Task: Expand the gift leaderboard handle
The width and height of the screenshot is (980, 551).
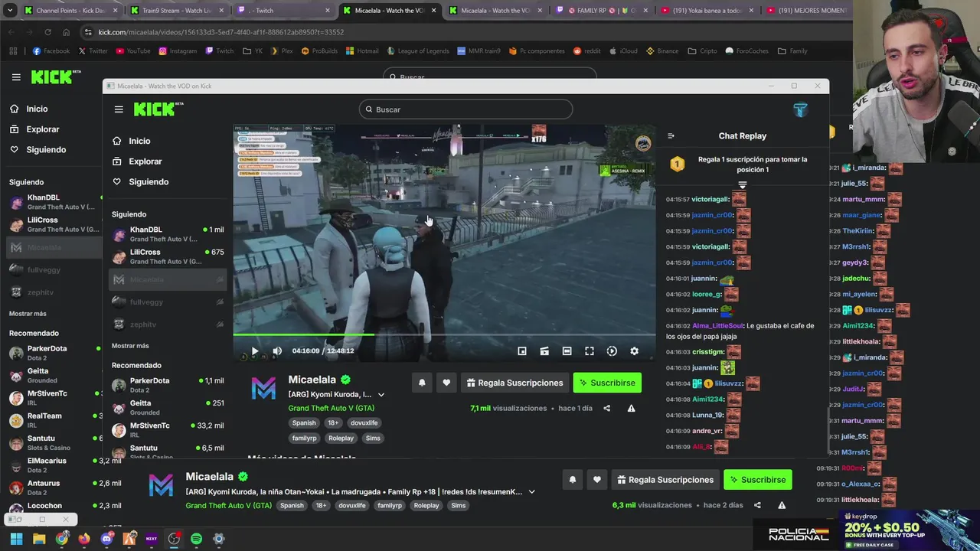Action: pyautogui.click(x=742, y=185)
